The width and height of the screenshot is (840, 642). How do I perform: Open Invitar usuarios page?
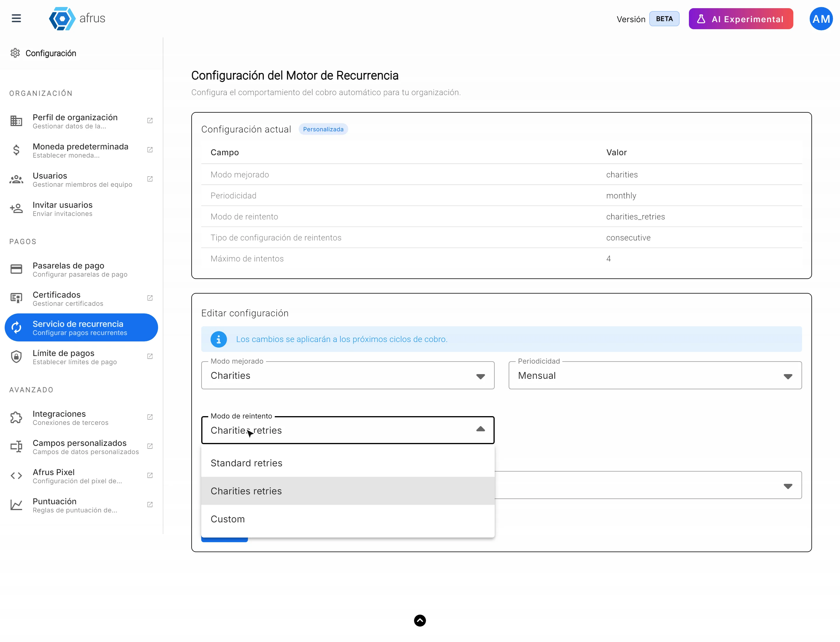(x=81, y=209)
